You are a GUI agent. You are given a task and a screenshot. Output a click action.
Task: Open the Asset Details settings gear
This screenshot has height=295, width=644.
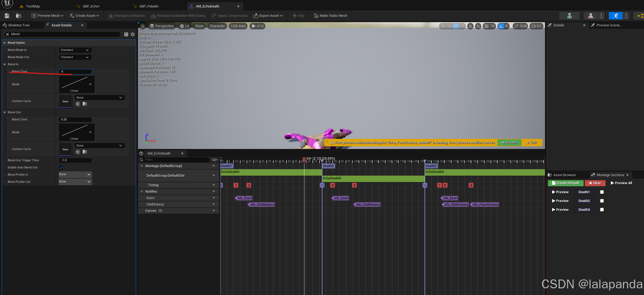click(x=133, y=34)
